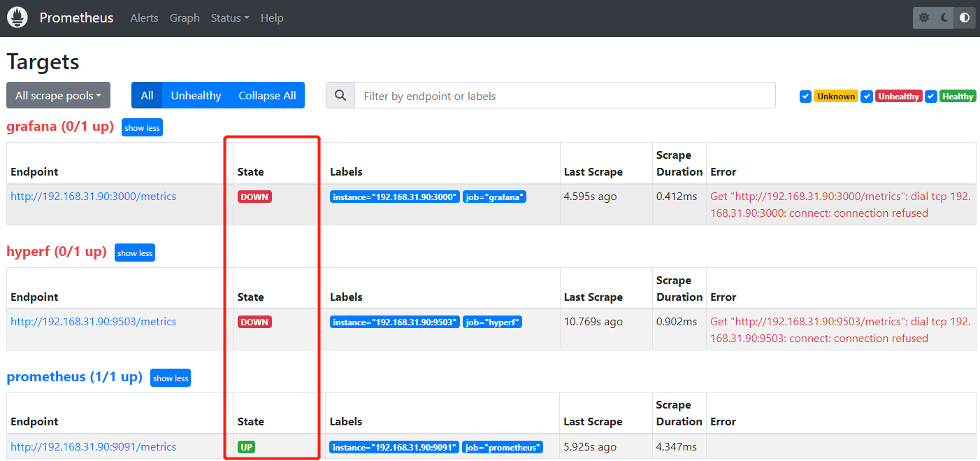Click the 5.925s ago last scrape value
Image resolution: width=980 pixels, height=461 pixels.
point(590,447)
